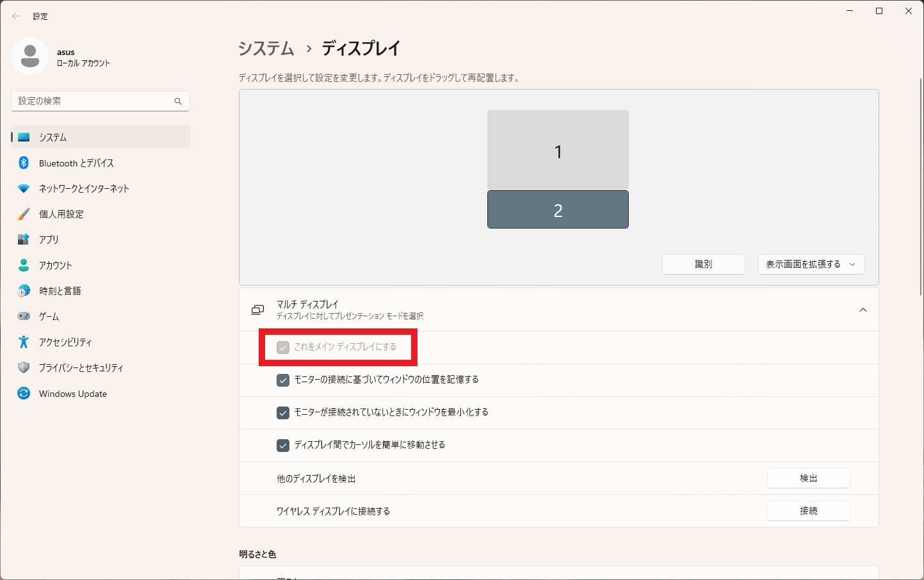924x580 pixels.
Task: Uncheck モニターが接続されていないときにウィンドウを最小化する
Action: pos(283,413)
